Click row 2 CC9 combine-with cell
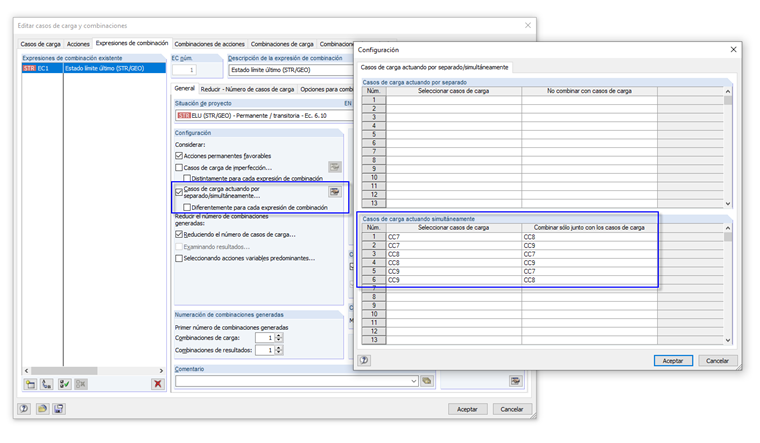760x443 pixels. (x=589, y=246)
